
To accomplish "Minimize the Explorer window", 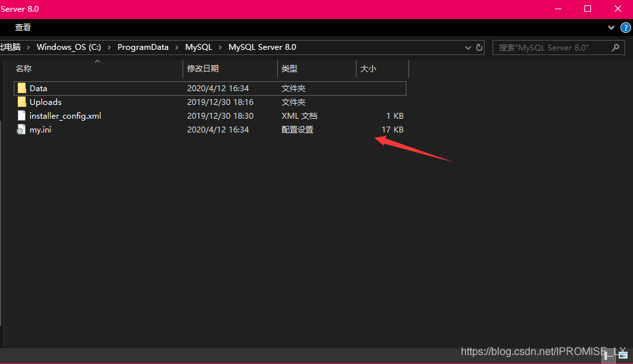I will click(558, 9).
